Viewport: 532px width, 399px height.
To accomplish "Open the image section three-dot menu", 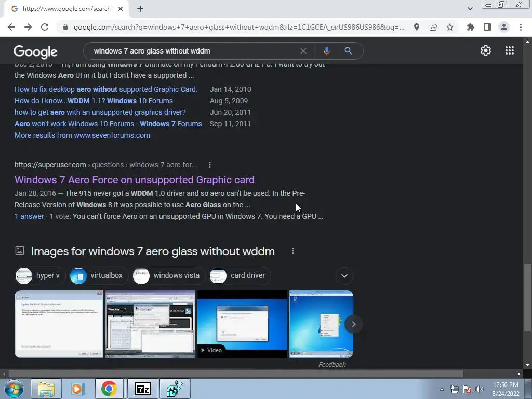I will point(293,251).
